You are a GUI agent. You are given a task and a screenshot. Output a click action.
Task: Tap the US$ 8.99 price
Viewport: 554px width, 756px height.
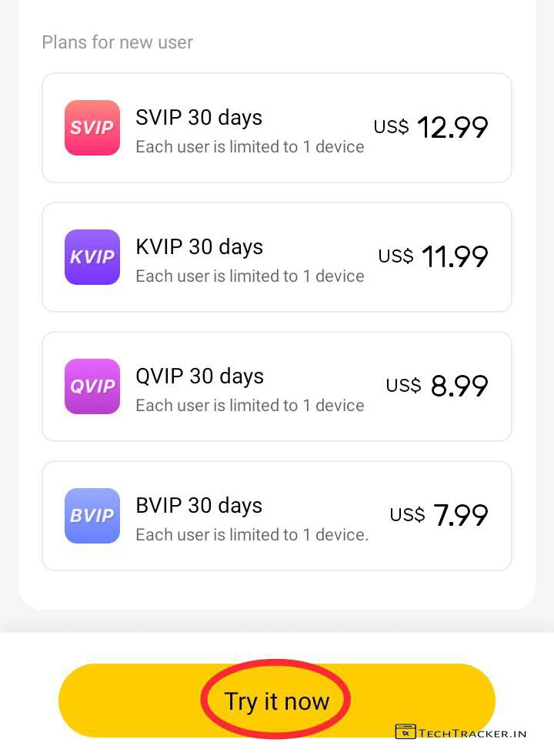point(437,386)
